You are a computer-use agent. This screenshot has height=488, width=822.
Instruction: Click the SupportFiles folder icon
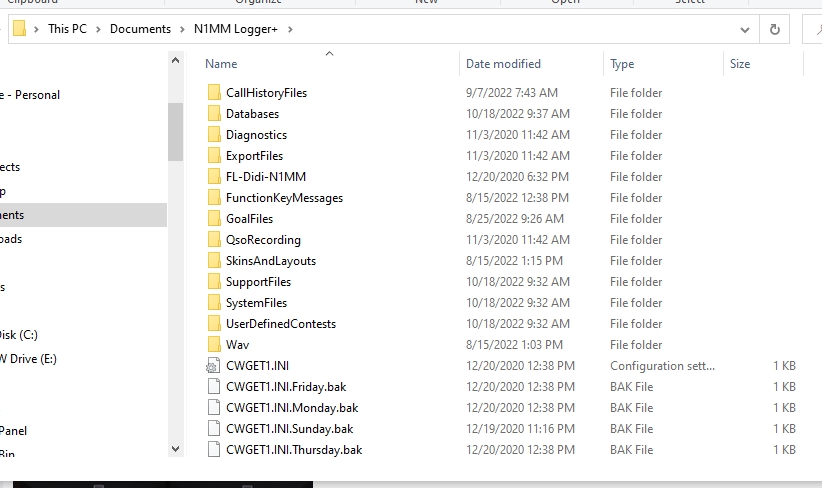(x=214, y=281)
